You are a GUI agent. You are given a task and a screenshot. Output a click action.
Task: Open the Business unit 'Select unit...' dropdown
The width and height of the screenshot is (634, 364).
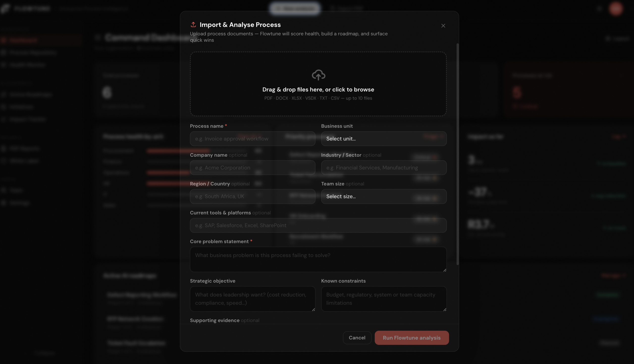pyautogui.click(x=384, y=139)
